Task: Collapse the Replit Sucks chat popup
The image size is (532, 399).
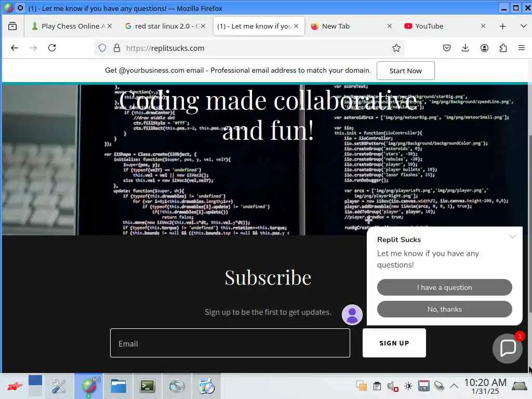Action: (513, 236)
